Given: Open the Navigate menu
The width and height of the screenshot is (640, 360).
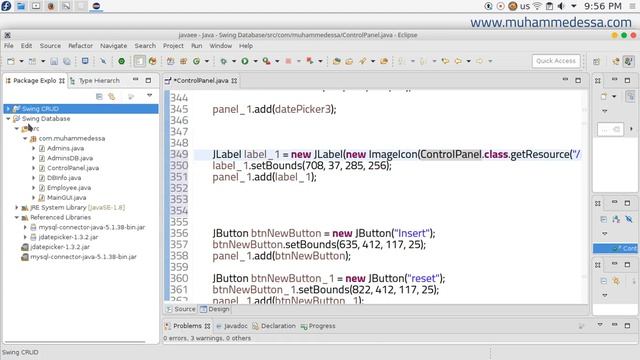Looking at the screenshot, I should coord(113,46).
